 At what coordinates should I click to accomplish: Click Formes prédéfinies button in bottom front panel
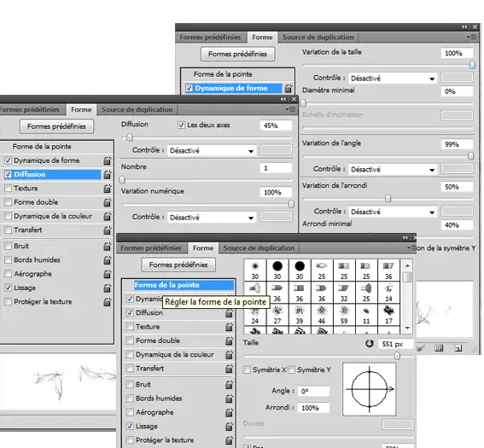click(x=178, y=265)
